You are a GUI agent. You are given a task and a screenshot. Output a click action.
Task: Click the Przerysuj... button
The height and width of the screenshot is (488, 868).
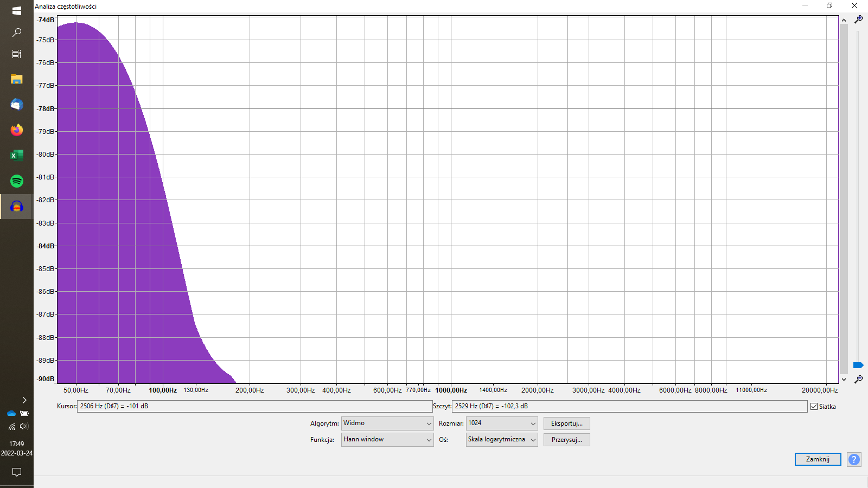pyautogui.click(x=566, y=440)
